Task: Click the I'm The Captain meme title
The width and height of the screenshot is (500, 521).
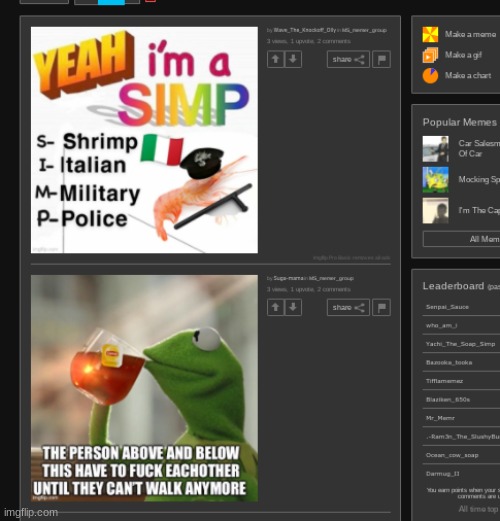Action: click(479, 210)
